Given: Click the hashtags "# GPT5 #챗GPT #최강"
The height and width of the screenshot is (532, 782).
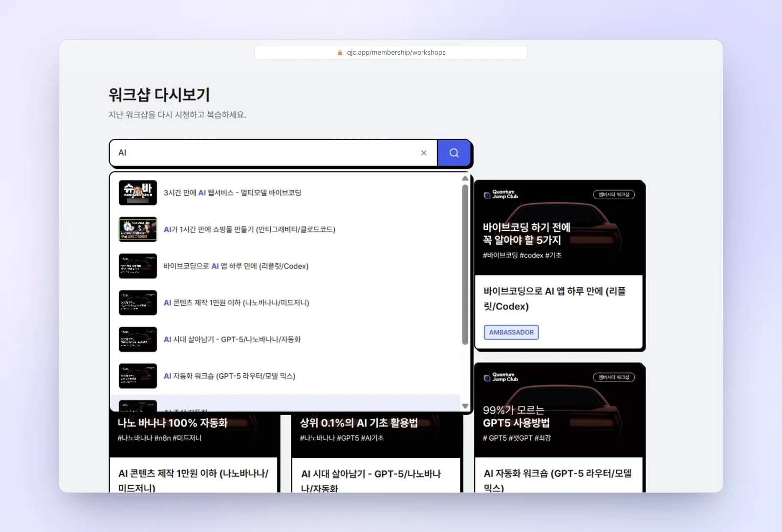Looking at the screenshot, I should pyautogui.click(x=517, y=438).
